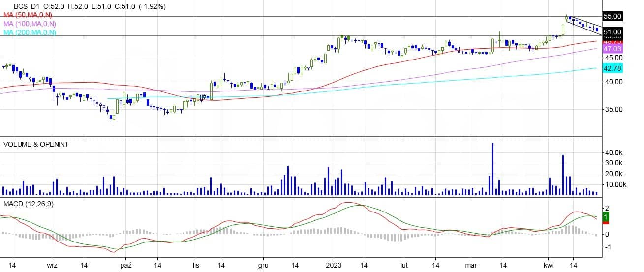Click the purple 47.03 MA value tag
This screenshot has height=272, width=644.
tap(613, 49)
